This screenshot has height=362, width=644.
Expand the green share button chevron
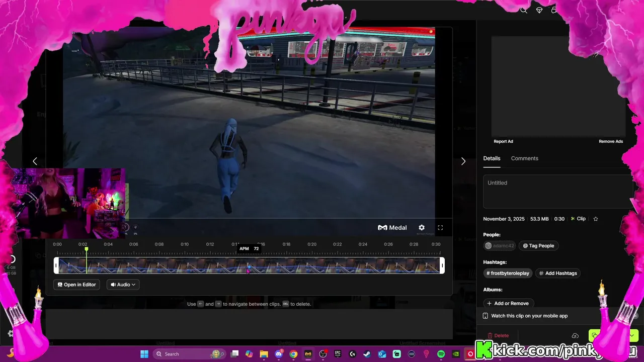[632, 335]
